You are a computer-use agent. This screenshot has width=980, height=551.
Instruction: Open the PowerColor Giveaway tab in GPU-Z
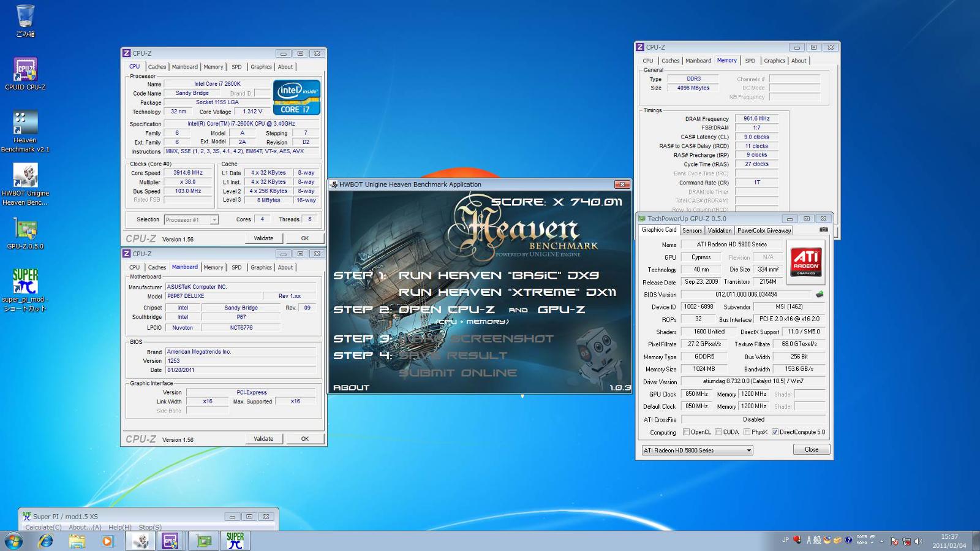pyautogui.click(x=764, y=230)
